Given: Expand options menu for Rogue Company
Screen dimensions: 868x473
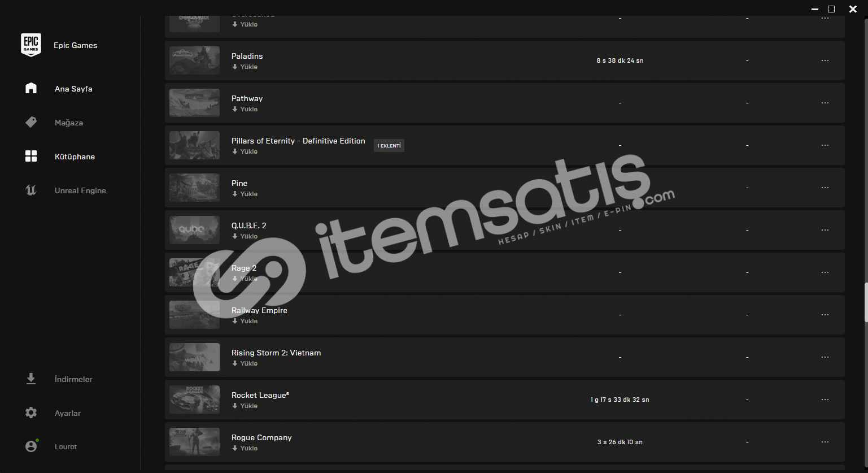Looking at the screenshot, I should [825, 442].
